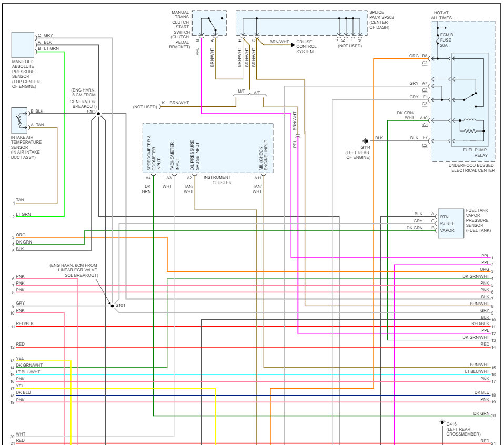The height and width of the screenshot is (445, 504).
Task: Click 'C GRY' terminal on MAP sensor
Action: pyautogui.click(x=45, y=35)
